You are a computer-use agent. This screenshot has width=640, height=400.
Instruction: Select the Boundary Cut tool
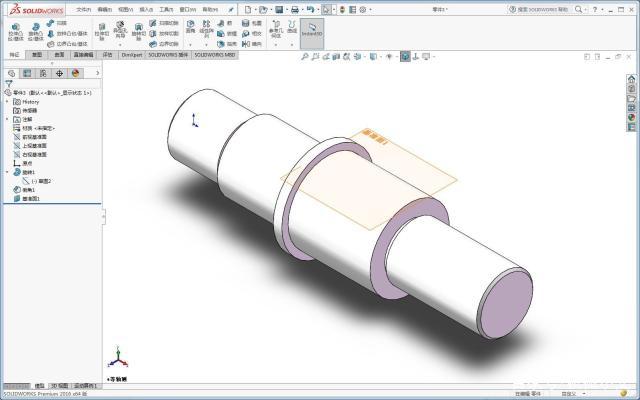point(164,44)
